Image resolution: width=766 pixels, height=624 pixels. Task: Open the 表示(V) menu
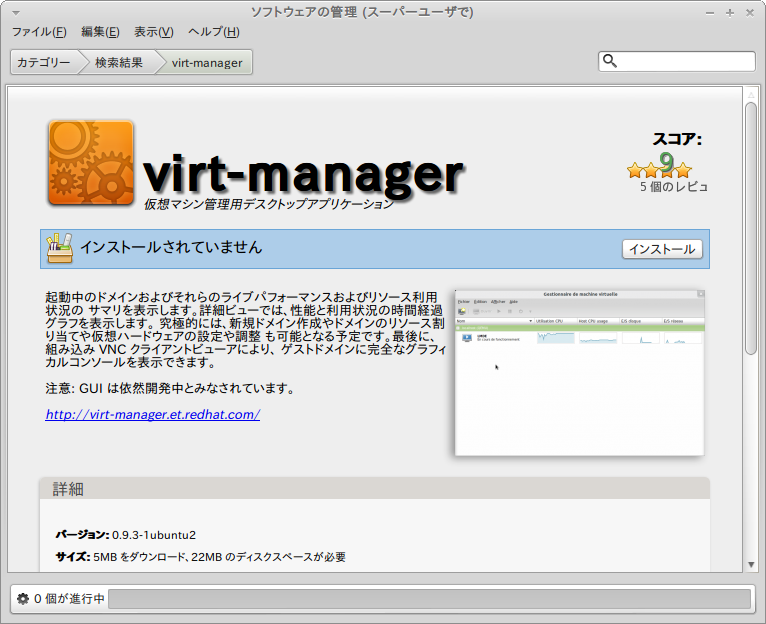point(154,32)
